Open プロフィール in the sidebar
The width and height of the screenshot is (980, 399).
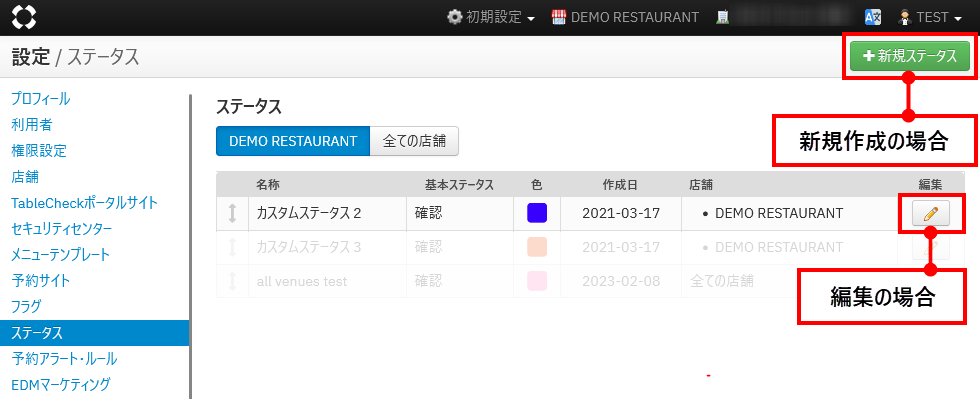[41, 99]
